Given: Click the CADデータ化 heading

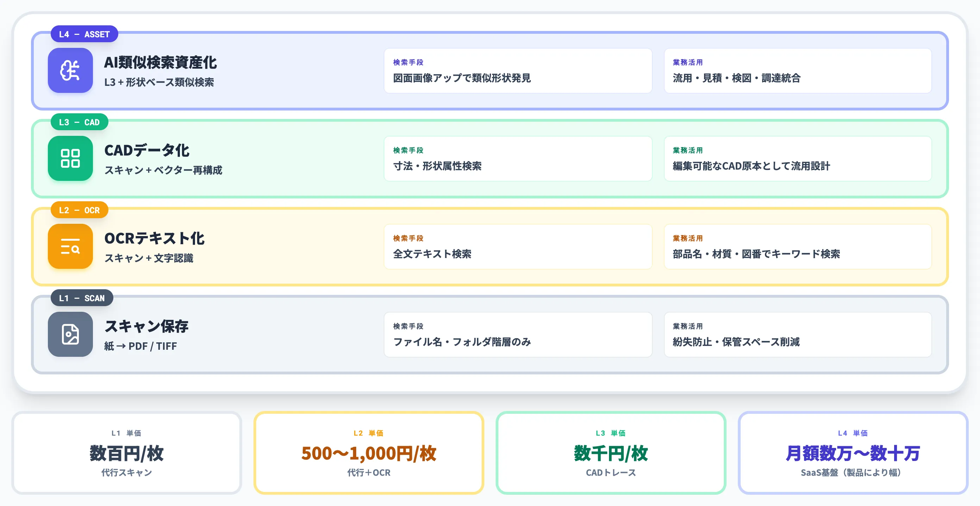Looking at the screenshot, I should 146,151.
